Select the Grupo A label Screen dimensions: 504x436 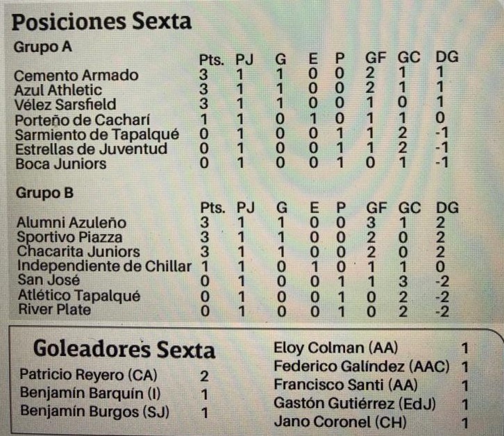click(x=43, y=47)
